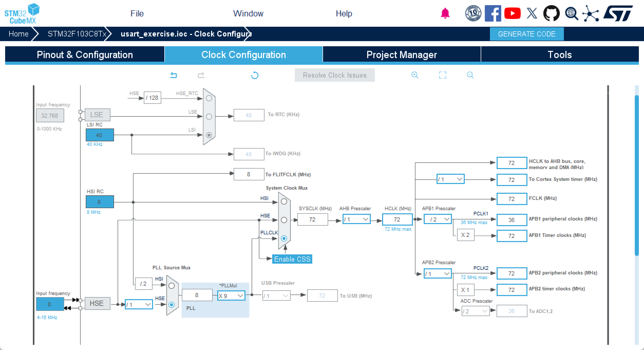Click the fit-to-screen frame icon
The image size is (644, 350).
pos(442,75)
